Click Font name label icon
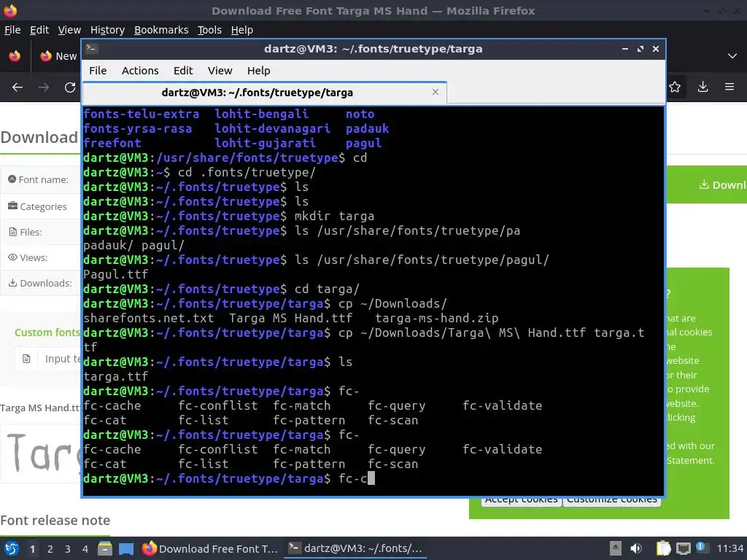 click(12, 179)
